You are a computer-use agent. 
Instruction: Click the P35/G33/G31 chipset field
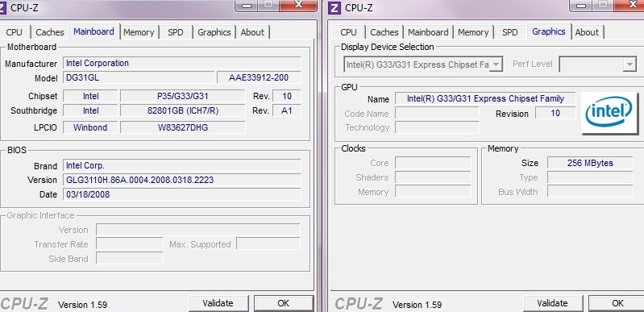[183, 96]
